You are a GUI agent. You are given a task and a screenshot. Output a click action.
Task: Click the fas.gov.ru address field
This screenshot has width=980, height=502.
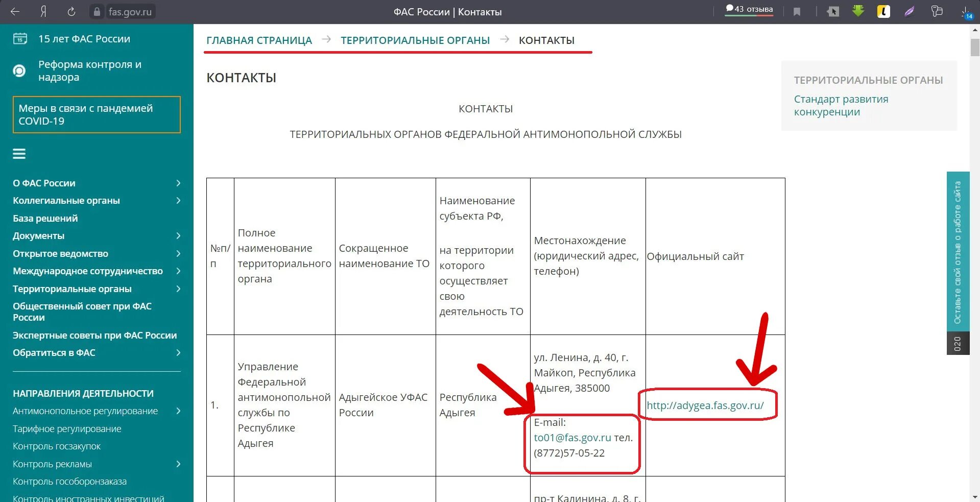(130, 12)
